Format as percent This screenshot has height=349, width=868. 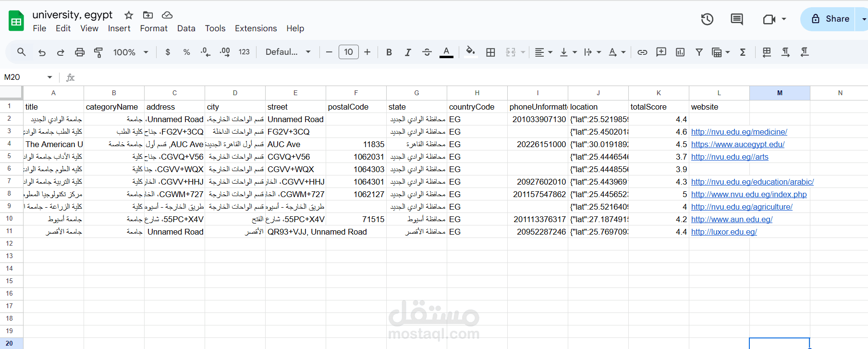point(186,52)
